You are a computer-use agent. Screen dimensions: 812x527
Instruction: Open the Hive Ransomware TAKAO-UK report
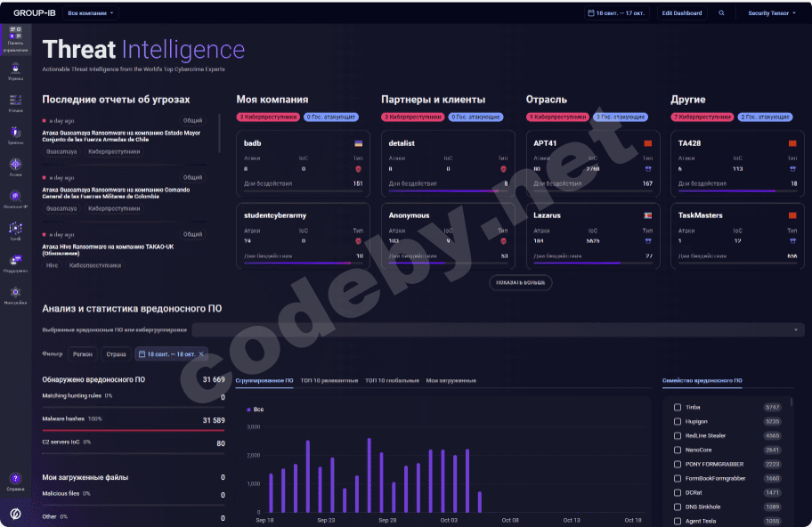[108, 250]
